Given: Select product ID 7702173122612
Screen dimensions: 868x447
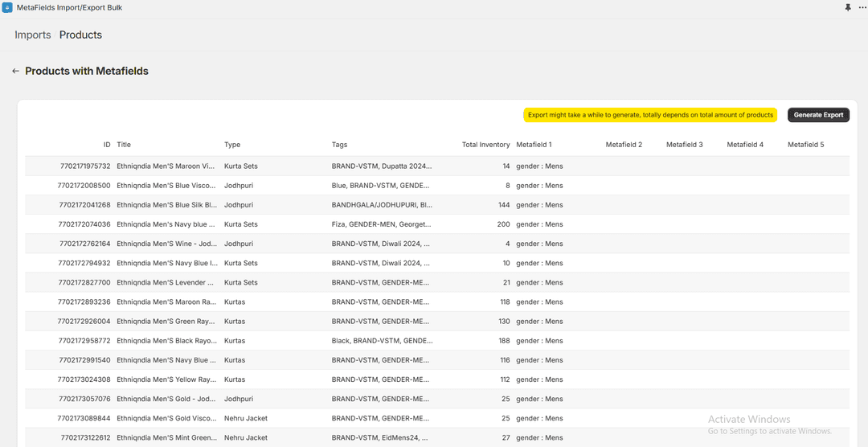Looking at the screenshot, I should pyautogui.click(x=86, y=437).
